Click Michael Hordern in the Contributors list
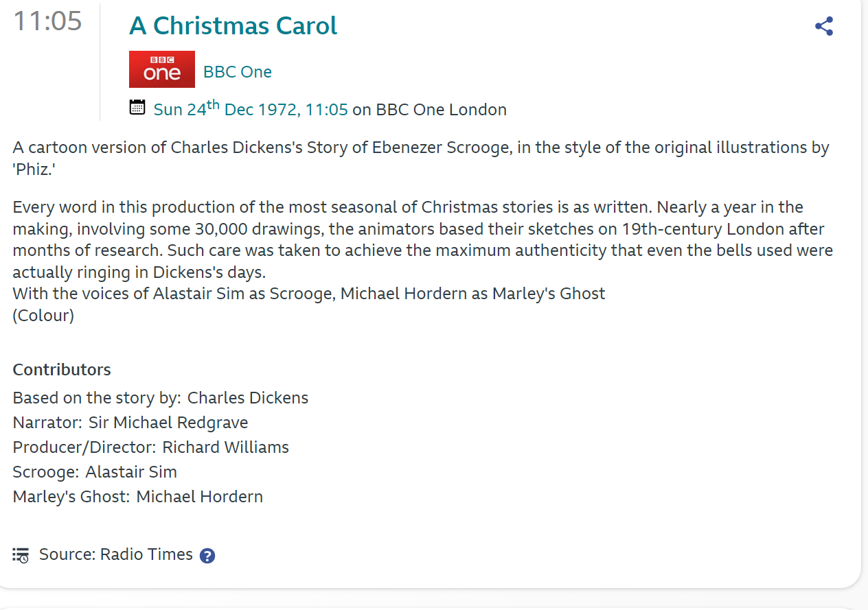 pos(199,497)
